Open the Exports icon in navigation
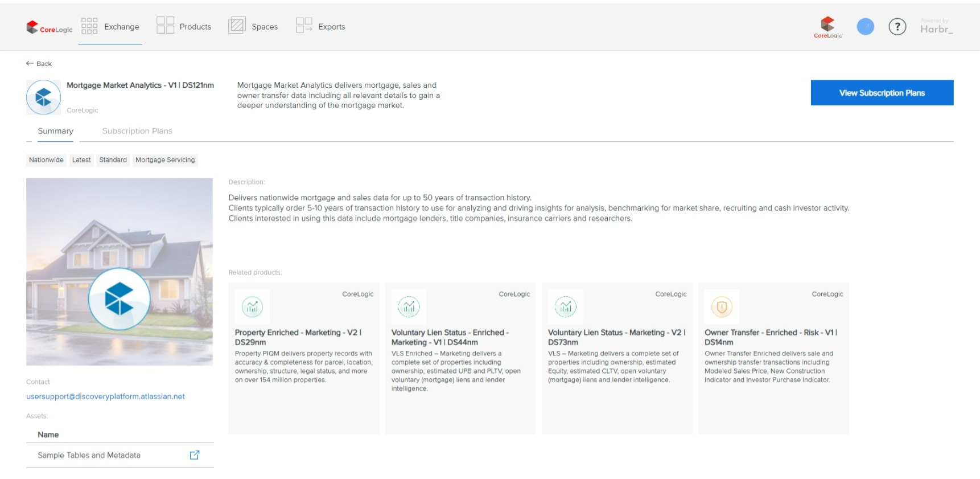The height and width of the screenshot is (479, 980). [304, 26]
